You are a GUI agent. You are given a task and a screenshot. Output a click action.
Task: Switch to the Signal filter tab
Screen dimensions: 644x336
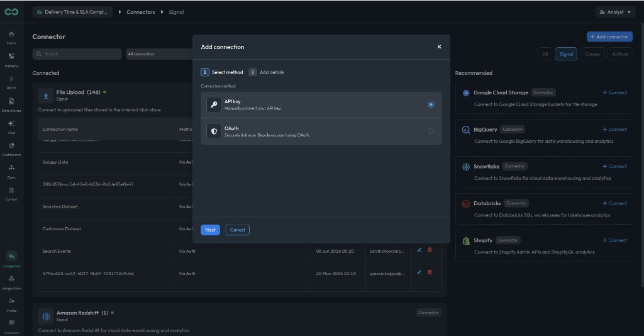click(x=566, y=54)
